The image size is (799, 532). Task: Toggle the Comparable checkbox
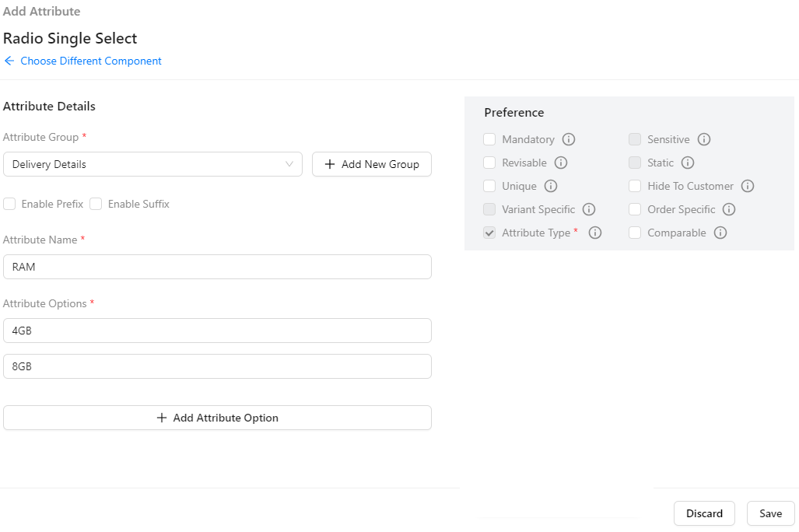[x=635, y=233]
